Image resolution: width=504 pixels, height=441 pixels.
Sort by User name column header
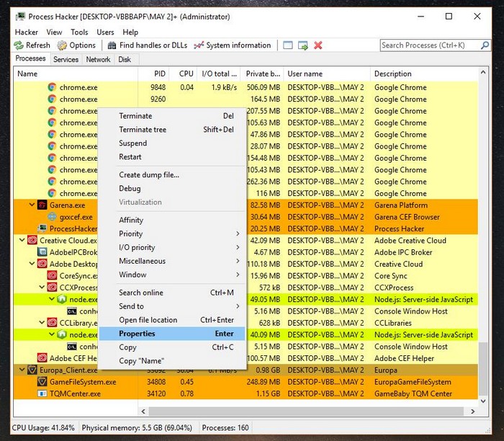[327, 73]
